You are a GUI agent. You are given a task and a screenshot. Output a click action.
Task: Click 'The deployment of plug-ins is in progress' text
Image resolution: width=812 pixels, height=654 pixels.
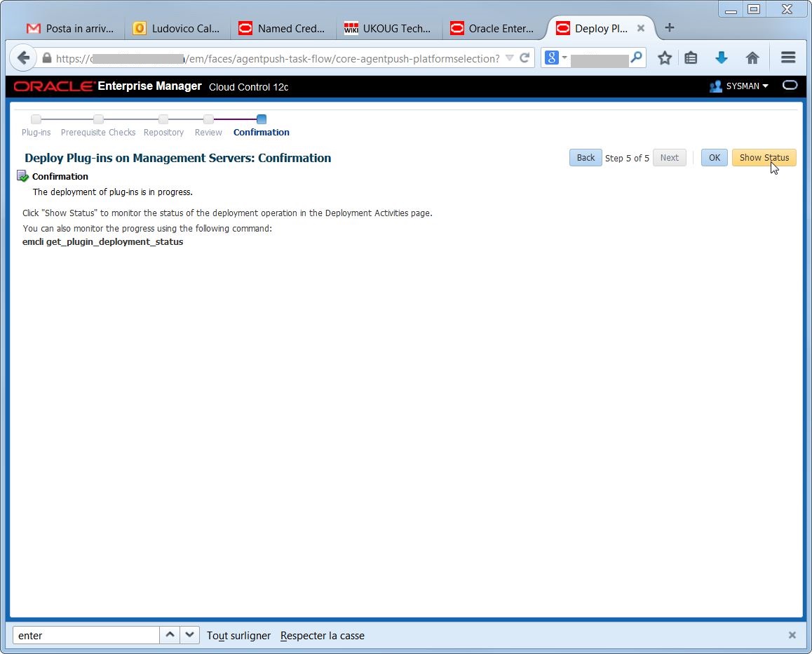click(x=112, y=192)
